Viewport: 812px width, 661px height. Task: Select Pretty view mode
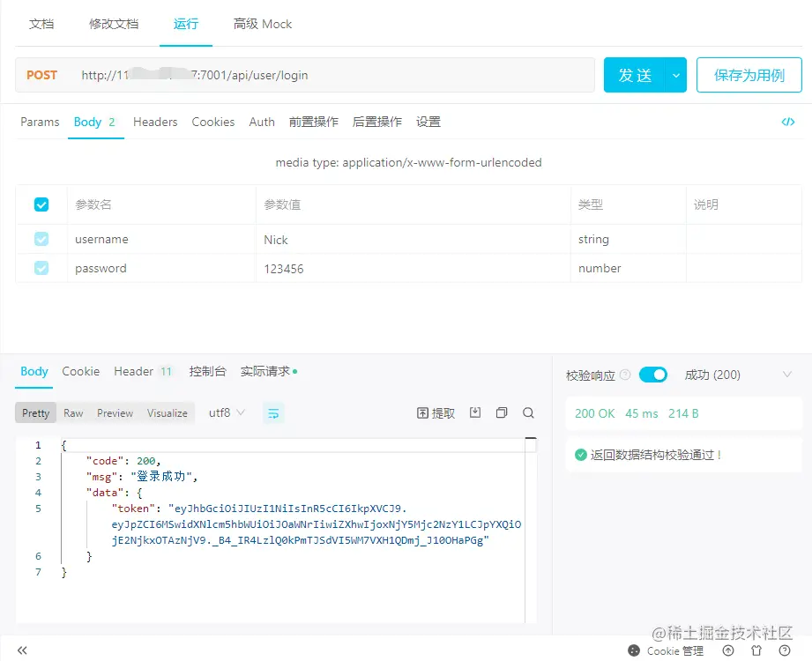36,413
